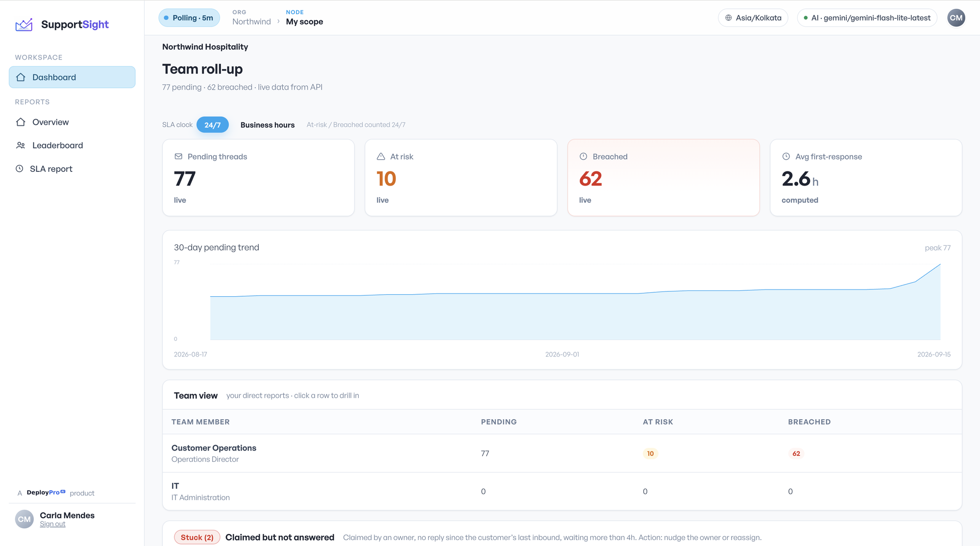980x546 pixels.
Task: Open the Overview report
Action: (x=72, y=122)
